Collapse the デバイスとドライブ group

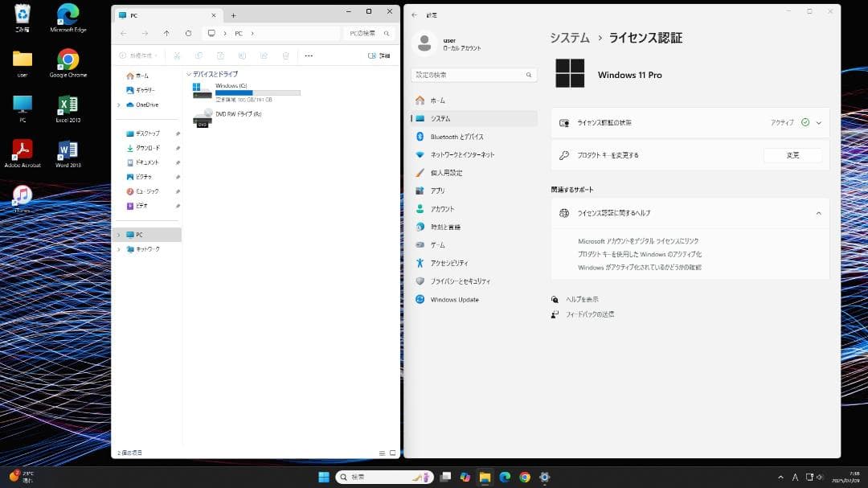[x=190, y=73]
